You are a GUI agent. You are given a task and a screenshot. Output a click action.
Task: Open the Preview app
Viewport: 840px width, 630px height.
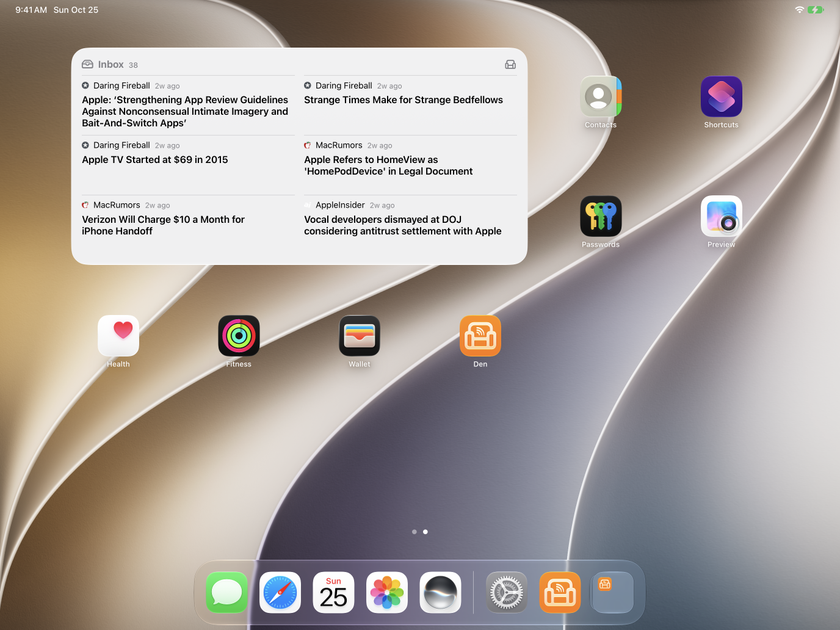click(722, 216)
